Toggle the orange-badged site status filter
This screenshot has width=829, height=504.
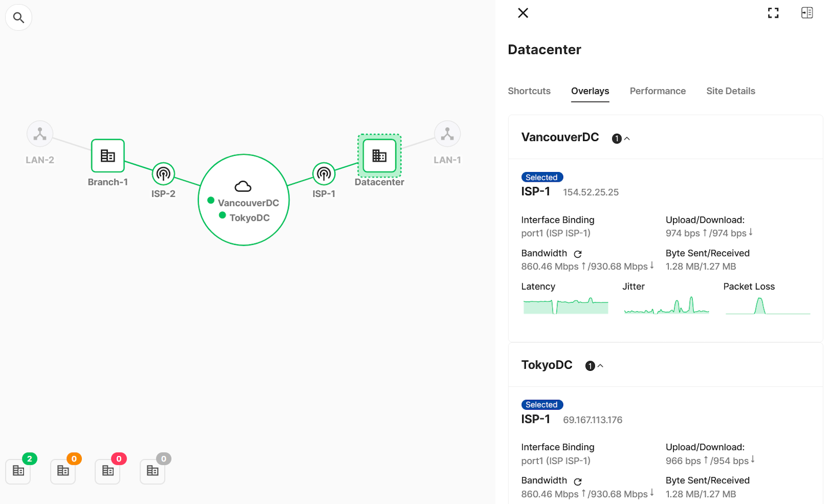coord(63,470)
